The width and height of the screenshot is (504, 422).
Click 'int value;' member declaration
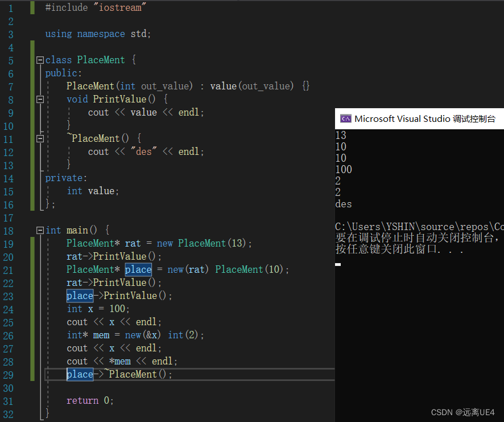93,191
